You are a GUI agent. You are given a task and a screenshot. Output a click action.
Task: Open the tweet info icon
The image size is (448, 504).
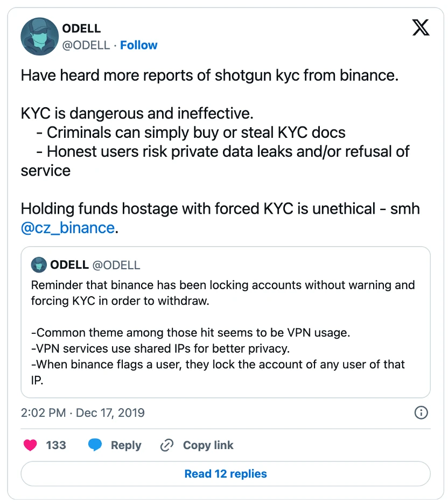tap(421, 413)
